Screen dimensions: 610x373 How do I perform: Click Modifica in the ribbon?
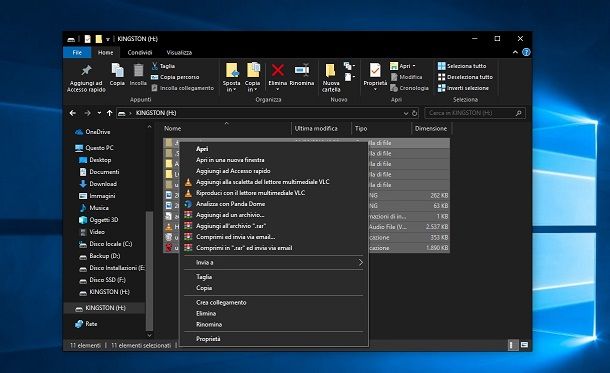(x=406, y=77)
